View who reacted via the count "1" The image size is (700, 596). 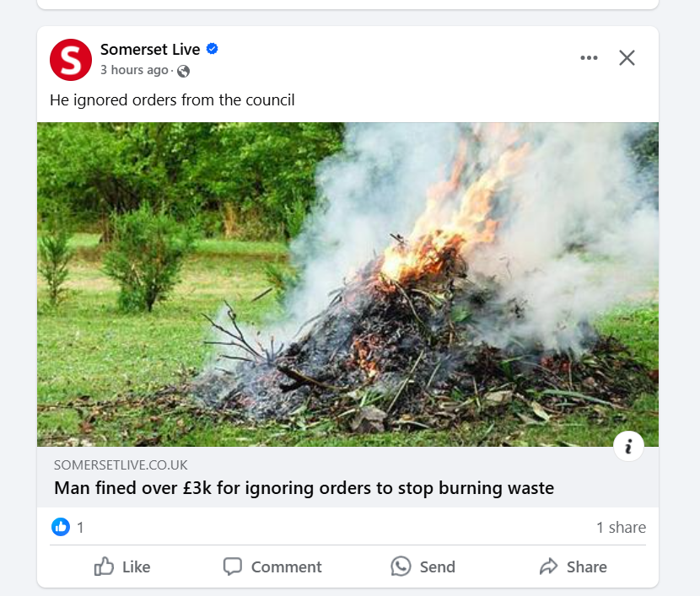pos(80,528)
